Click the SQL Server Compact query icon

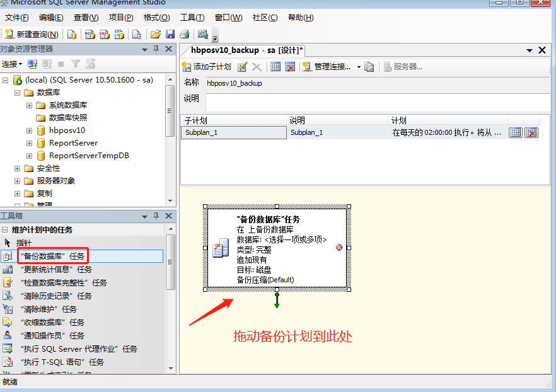coord(137,35)
